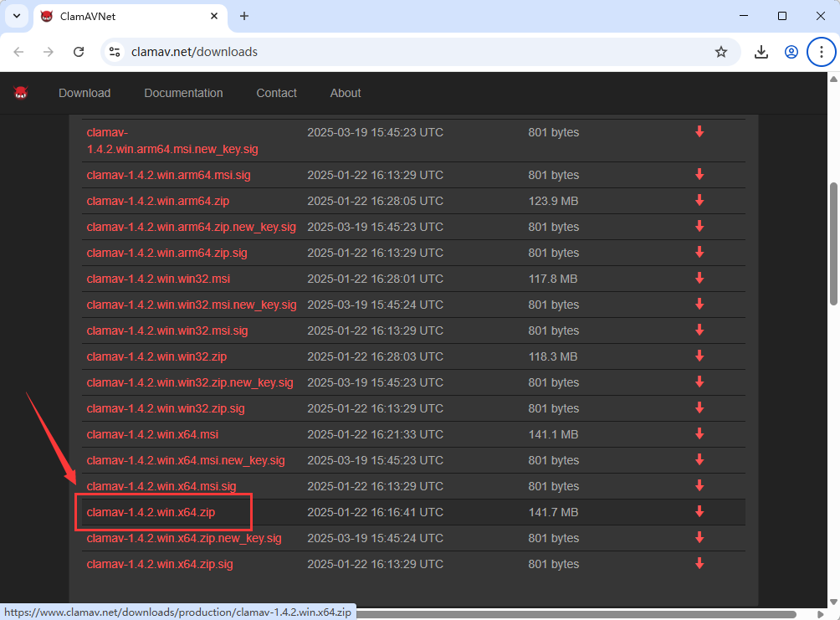840x620 pixels.
Task: Click the 117.8 MB size value
Action: pyautogui.click(x=553, y=279)
